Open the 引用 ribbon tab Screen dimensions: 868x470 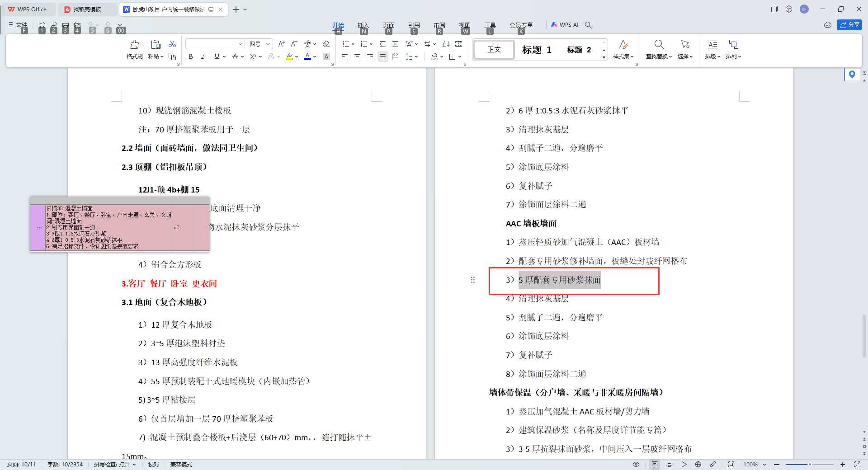[414, 25]
